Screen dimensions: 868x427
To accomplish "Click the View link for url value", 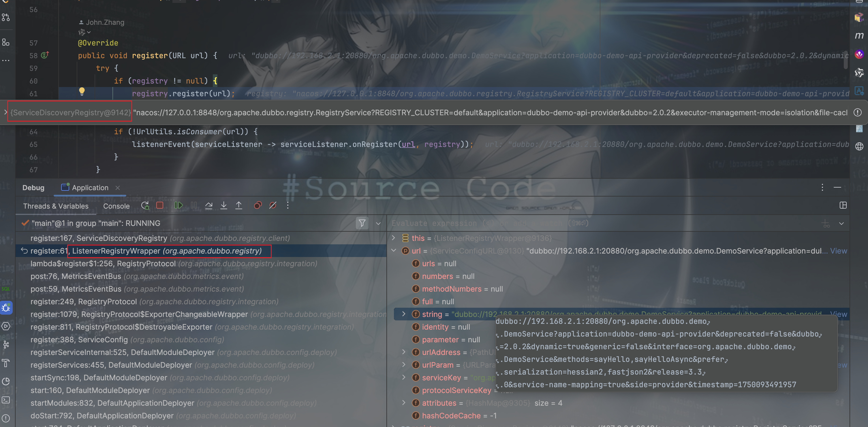I will [x=838, y=251].
